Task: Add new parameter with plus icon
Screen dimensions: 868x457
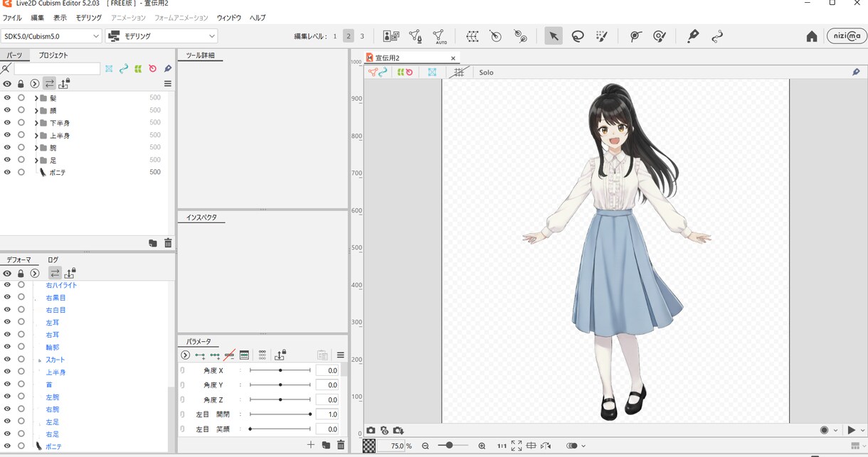Action: click(x=311, y=445)
